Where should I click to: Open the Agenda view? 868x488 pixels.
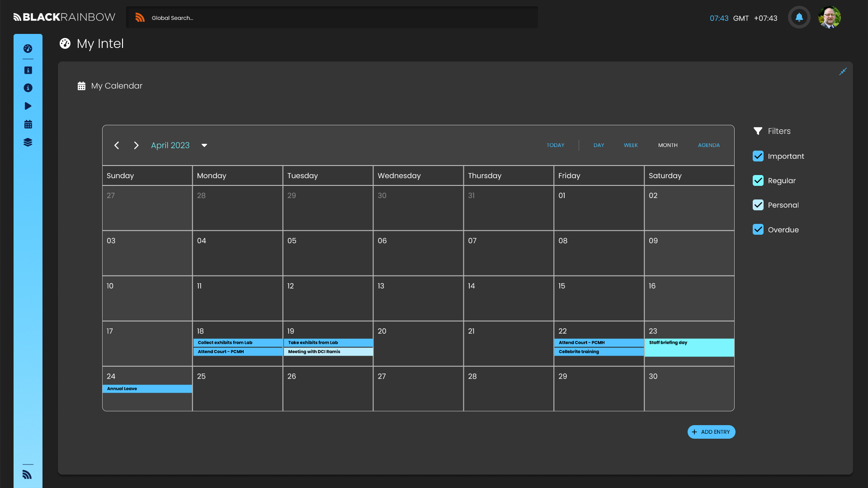[708, 145]
